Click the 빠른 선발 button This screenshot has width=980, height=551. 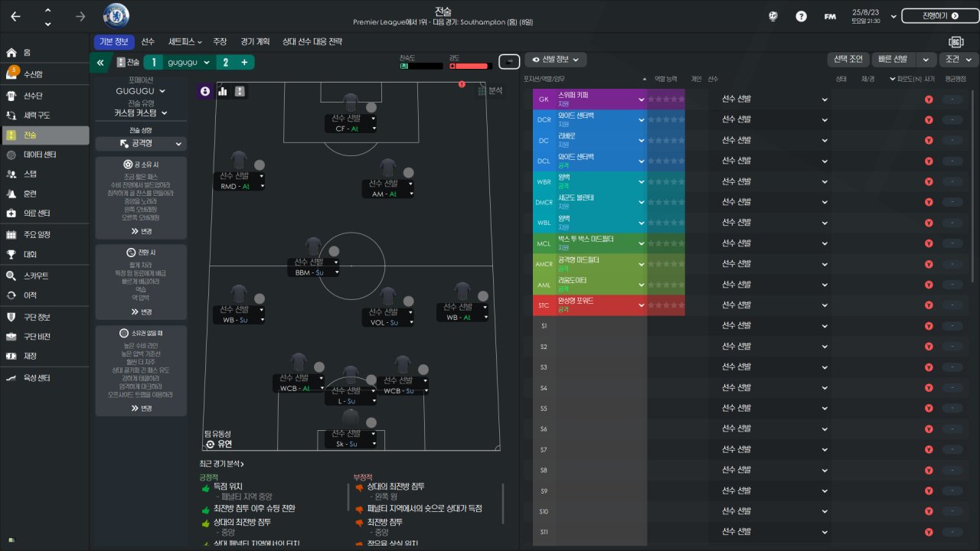tap(893, 60)
